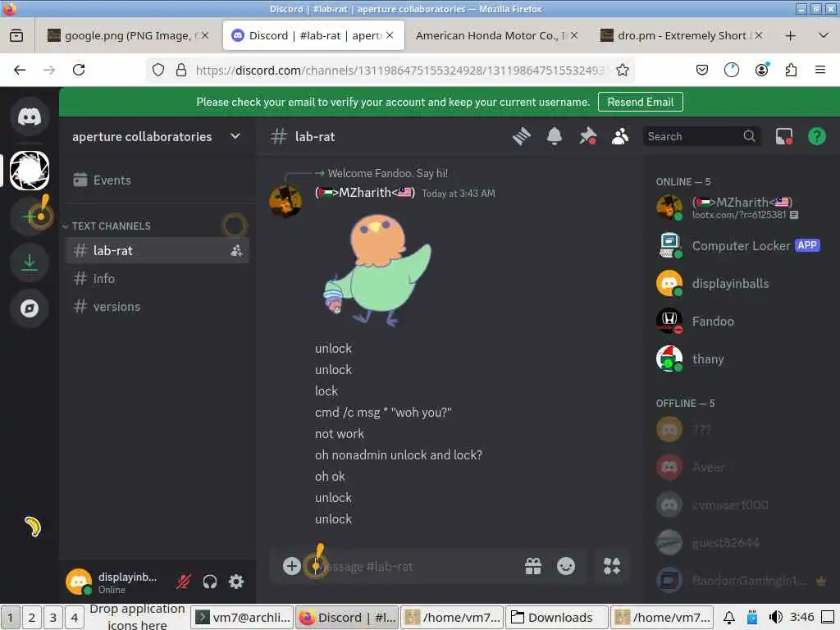Open Explore Discoverable Servers compass icon

pos(30,308)
